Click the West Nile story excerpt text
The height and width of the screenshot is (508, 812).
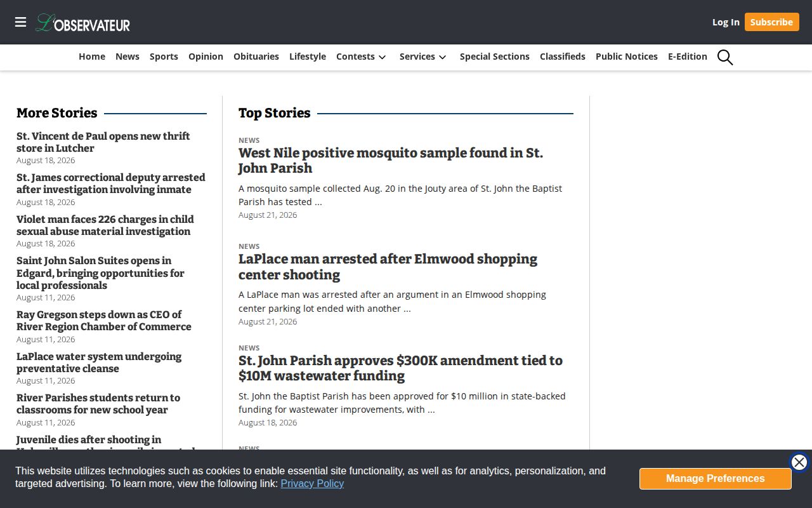click(400, 195)
